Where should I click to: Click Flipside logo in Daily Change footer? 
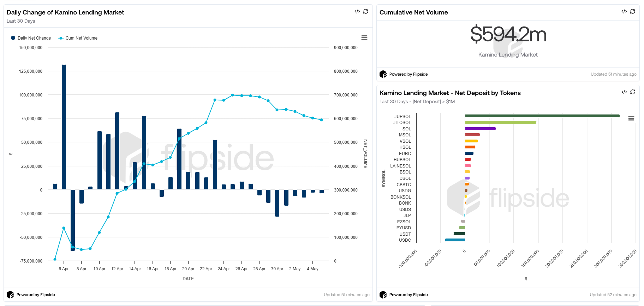coord(10,295)
